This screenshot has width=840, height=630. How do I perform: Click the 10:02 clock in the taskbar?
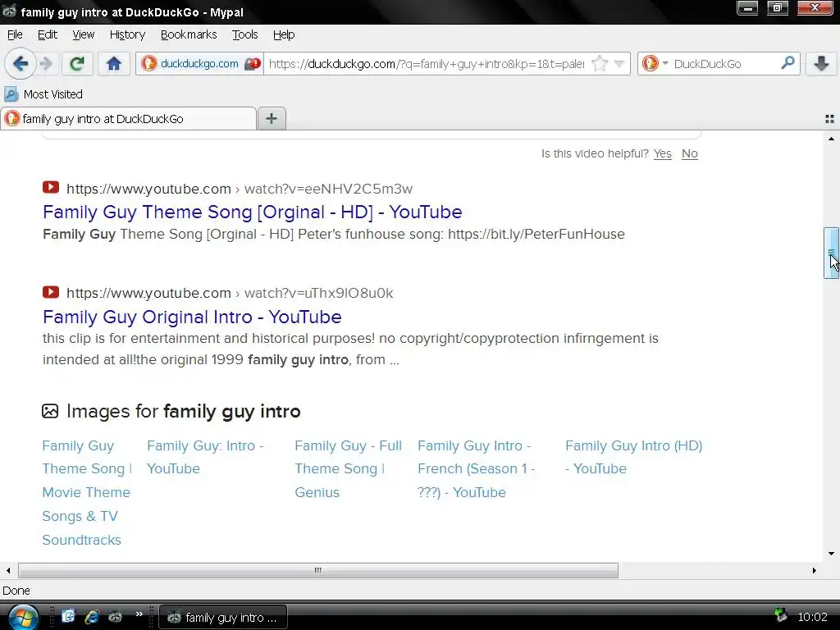coord(812,617)
